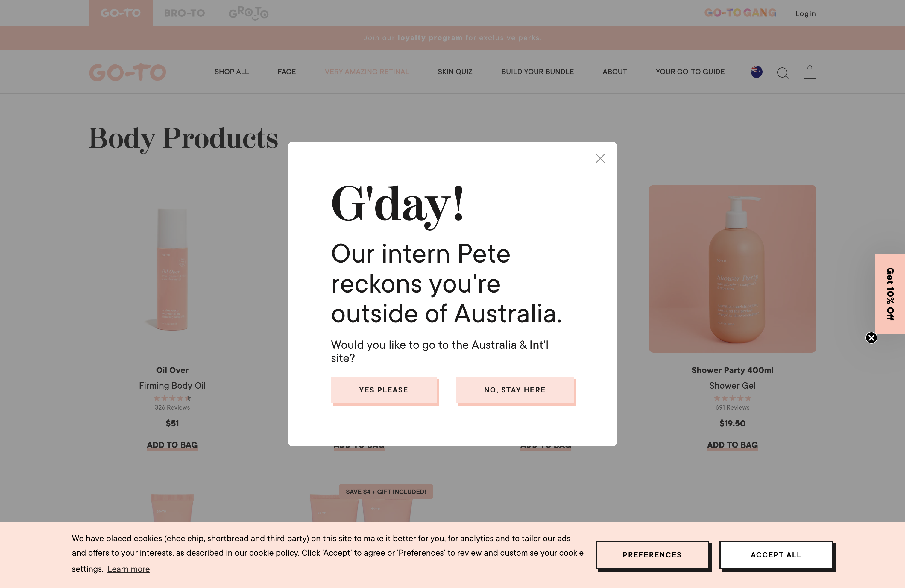Log in via the Login link
Screen dimensions: 905x588
point(805,14)
